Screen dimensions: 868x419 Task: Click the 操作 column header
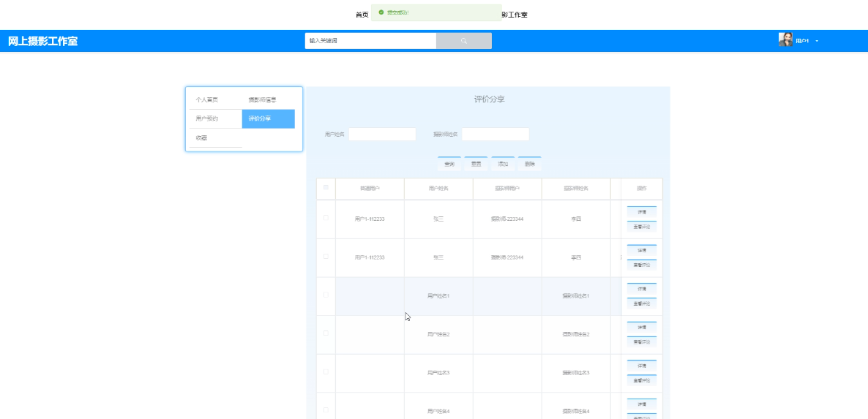pyautogui.click(x=642, y=189)
